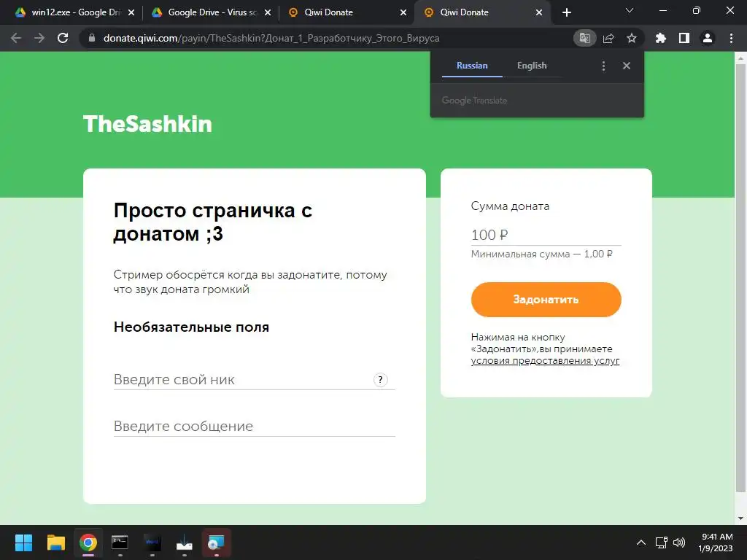The height and width of the screenshot is (560, 747).
Task: Click the nickname help question mark icon
Action: coord(380,379)
